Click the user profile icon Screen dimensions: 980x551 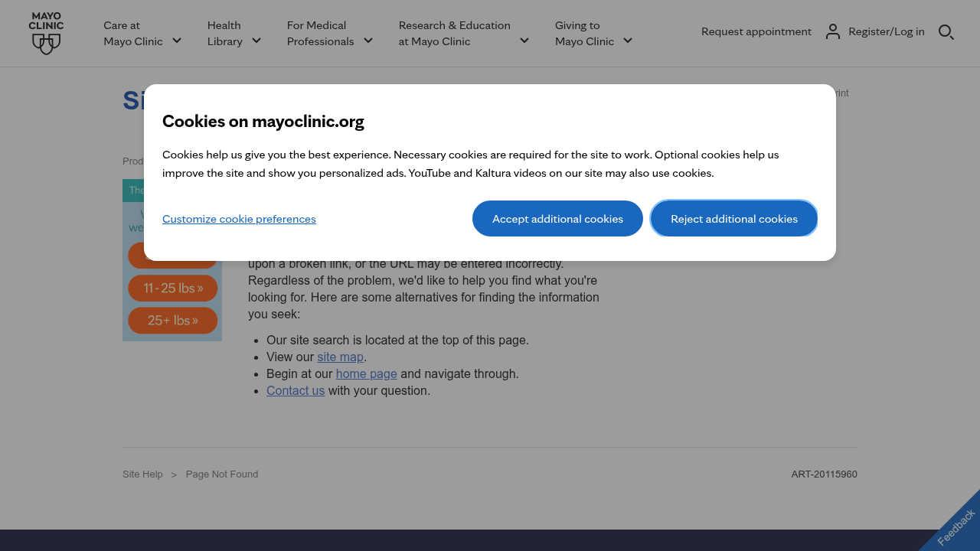pyautogui.click(x=833, y=31)
